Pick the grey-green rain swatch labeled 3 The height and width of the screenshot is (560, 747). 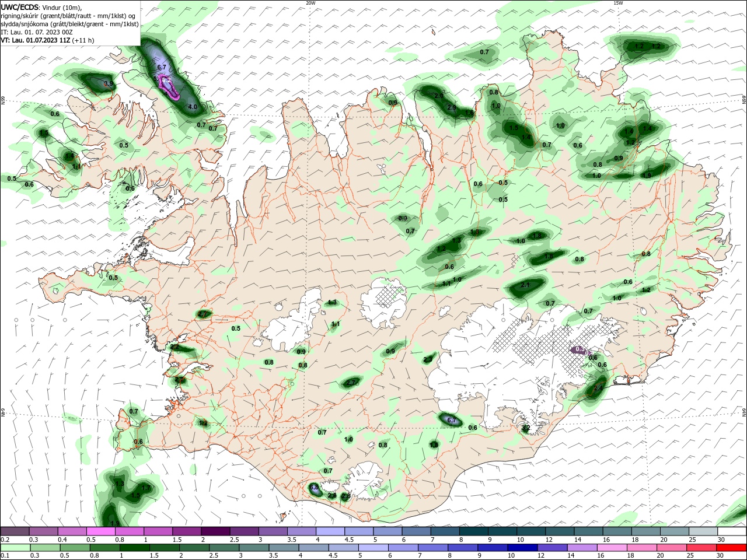tap(253, 548)
